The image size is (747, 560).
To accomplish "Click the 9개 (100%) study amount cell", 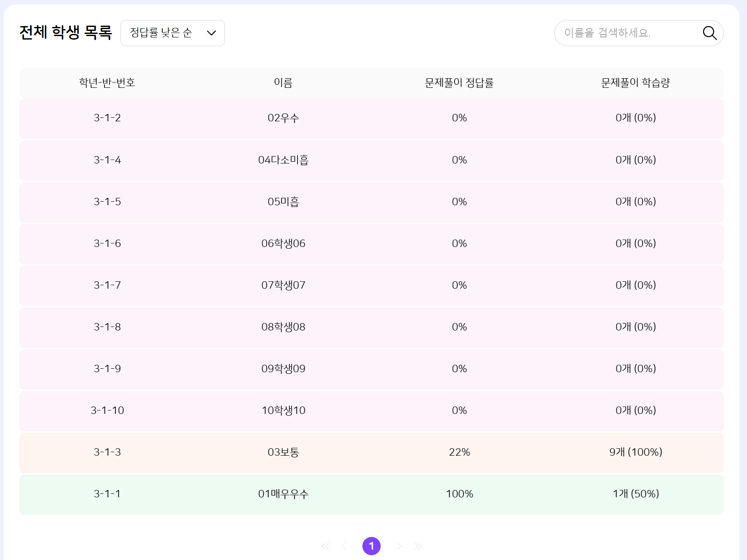I will click(x=636, y=452).
